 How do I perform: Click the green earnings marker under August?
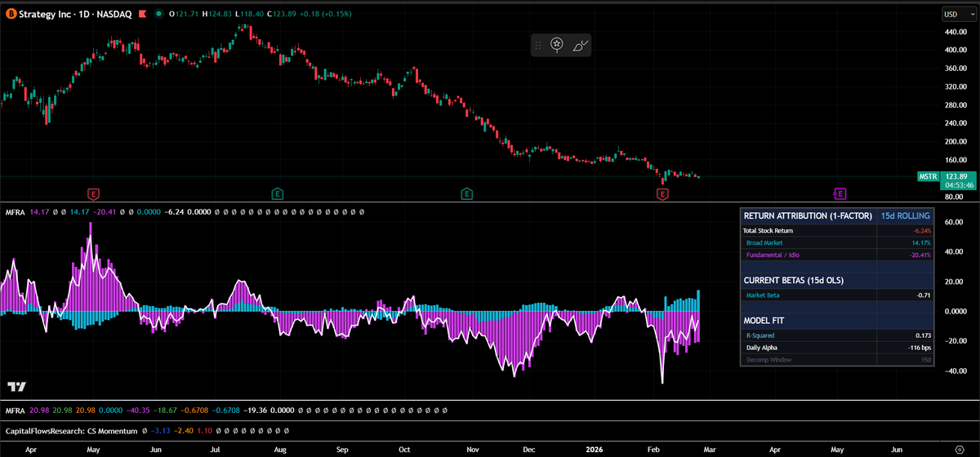coord(277,193)
